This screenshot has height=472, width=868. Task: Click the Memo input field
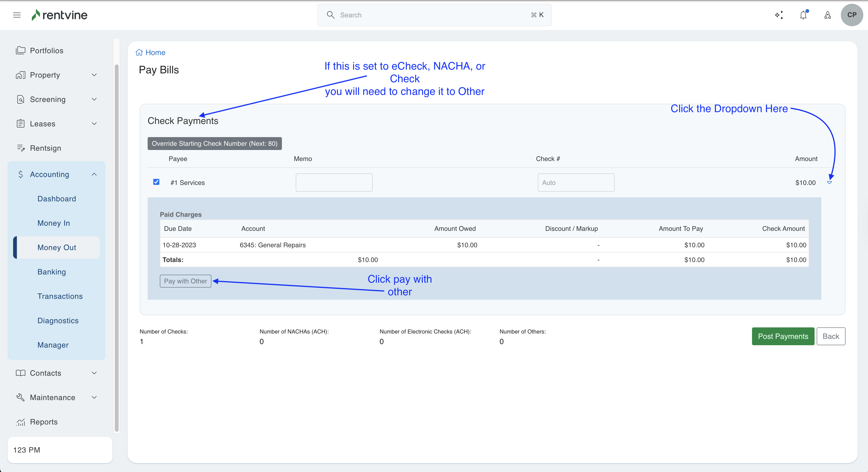click(x=334, y=183)
